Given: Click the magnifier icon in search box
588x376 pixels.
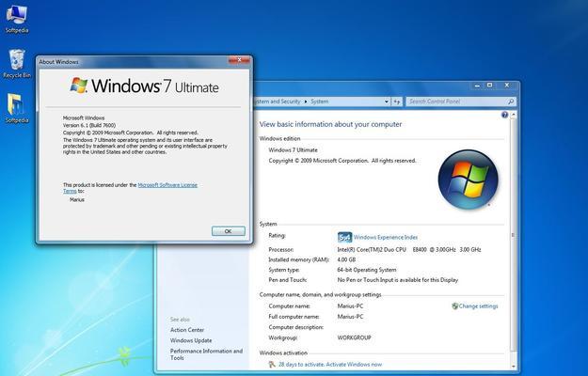Looking at the screenshot, I should click(510, 102).
